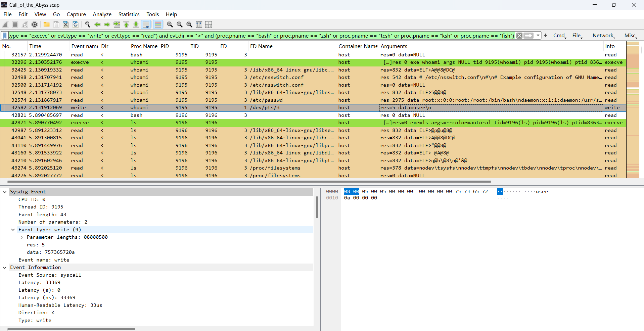Click the zoom in magnifier icon
The height and width of the screenshot is (331, 644).
click(x=170, y=25)
